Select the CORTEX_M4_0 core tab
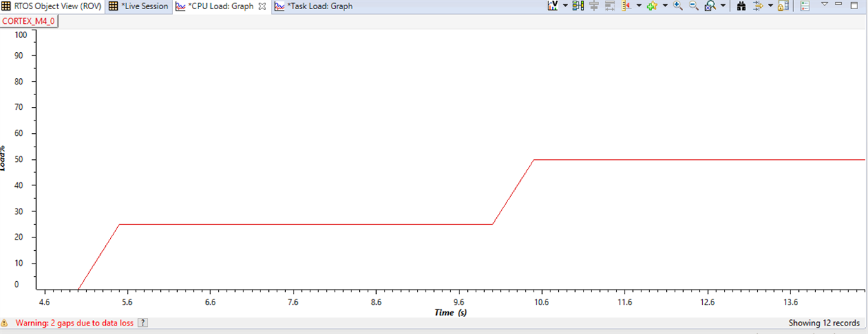 pos(29,20)
